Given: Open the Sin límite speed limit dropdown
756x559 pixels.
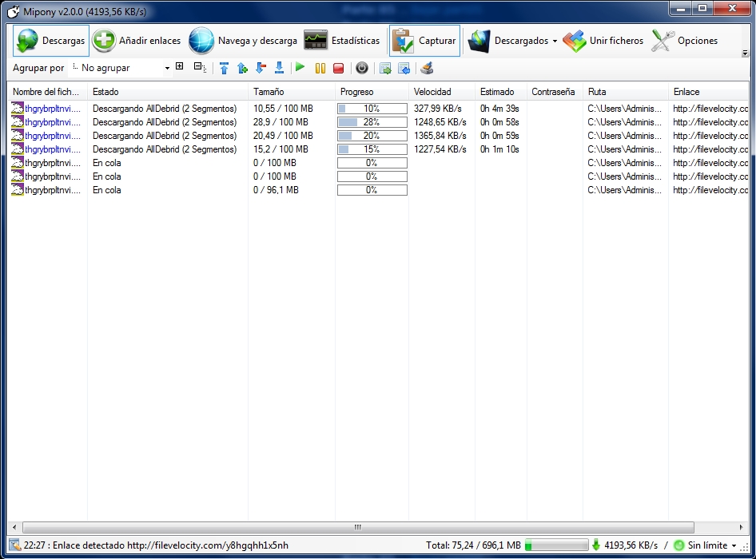Looking at the screenshot, I should coord(712,545).
